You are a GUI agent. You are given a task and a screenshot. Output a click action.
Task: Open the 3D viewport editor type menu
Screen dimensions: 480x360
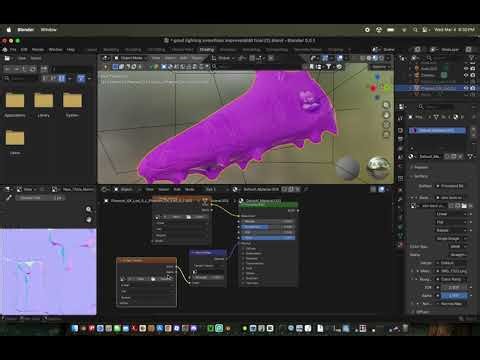[105, 58]
